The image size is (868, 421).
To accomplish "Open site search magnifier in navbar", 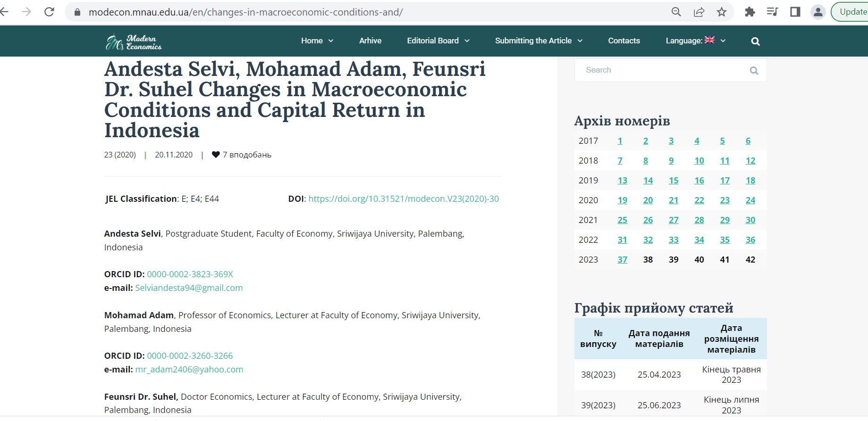I will click(755, 41).
